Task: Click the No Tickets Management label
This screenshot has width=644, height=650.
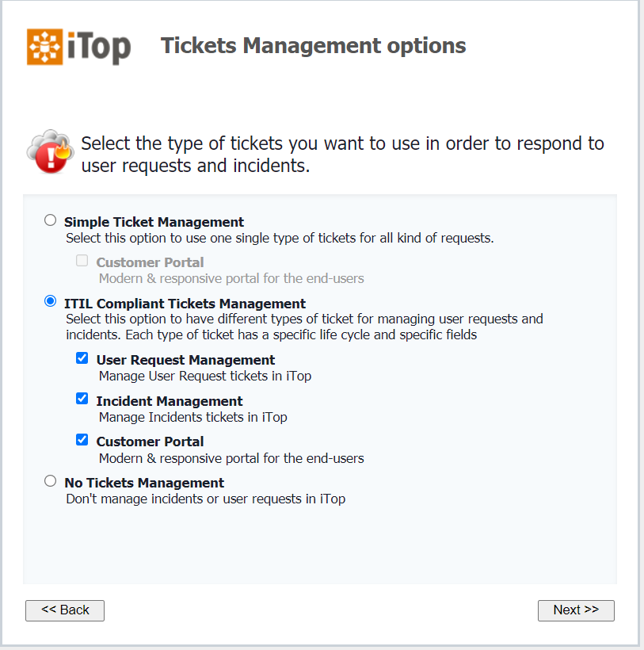Action: [144, 483]
